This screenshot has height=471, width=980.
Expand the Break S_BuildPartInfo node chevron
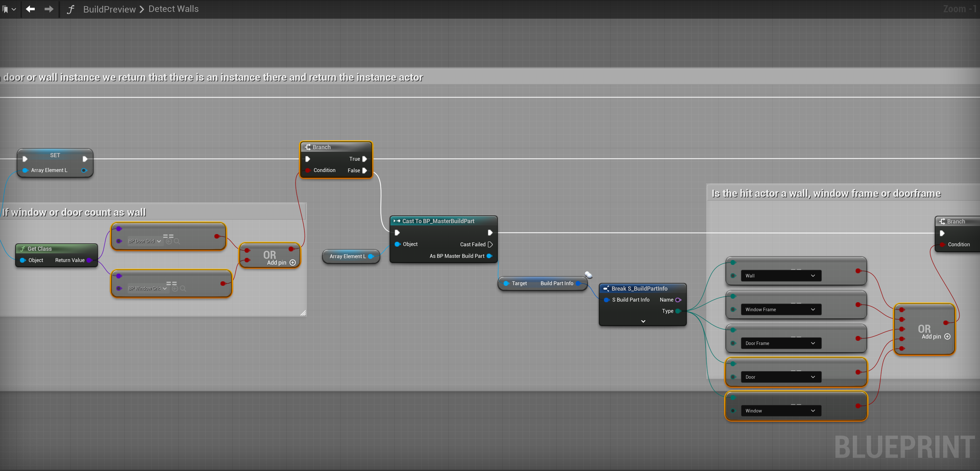click(x=643, y=322)
